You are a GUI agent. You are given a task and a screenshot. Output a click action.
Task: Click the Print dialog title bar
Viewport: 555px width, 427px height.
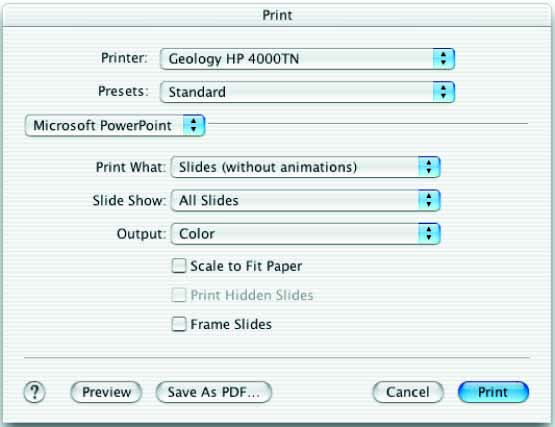(x=278, y=15)
